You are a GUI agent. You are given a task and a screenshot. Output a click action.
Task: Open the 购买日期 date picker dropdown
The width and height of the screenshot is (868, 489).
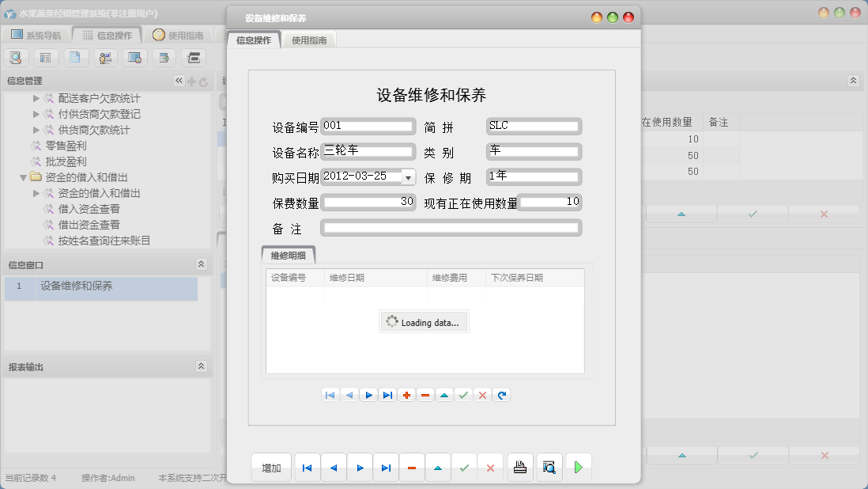tap(408, 176)
